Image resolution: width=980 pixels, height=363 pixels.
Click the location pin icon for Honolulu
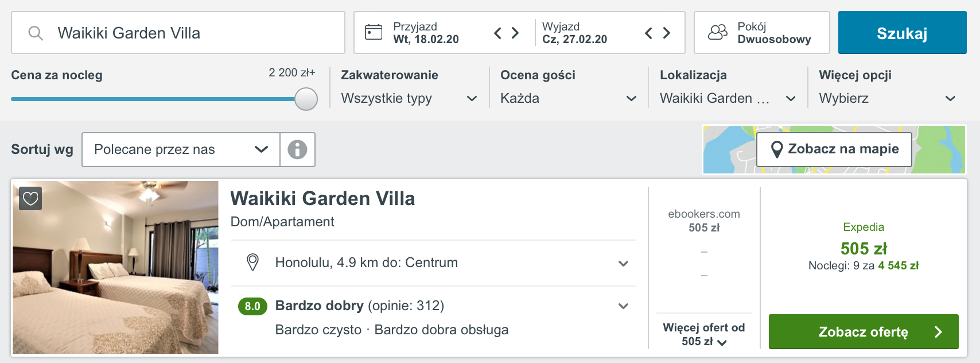pyautogui.click(x=252, y=262)
